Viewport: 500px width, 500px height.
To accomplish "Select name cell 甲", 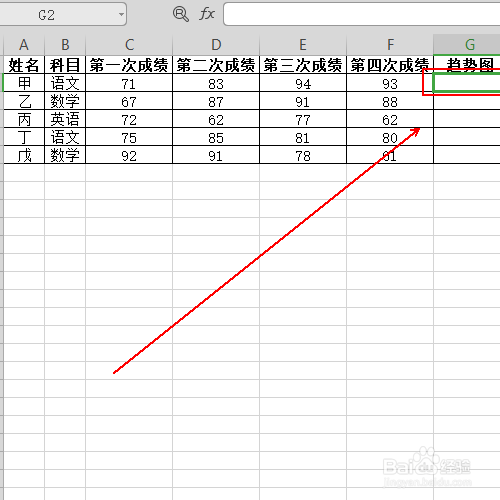I will click(x=24, y=83).
